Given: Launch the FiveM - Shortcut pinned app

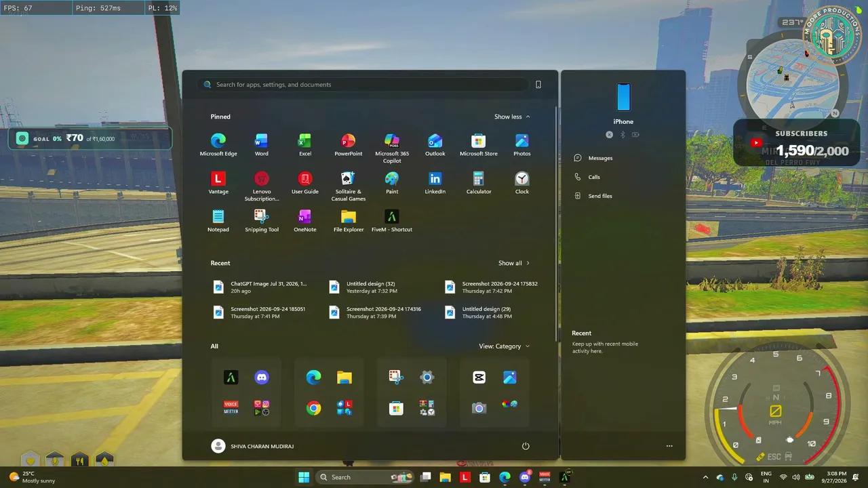Looking at the screenshot, I should (392, 221).
